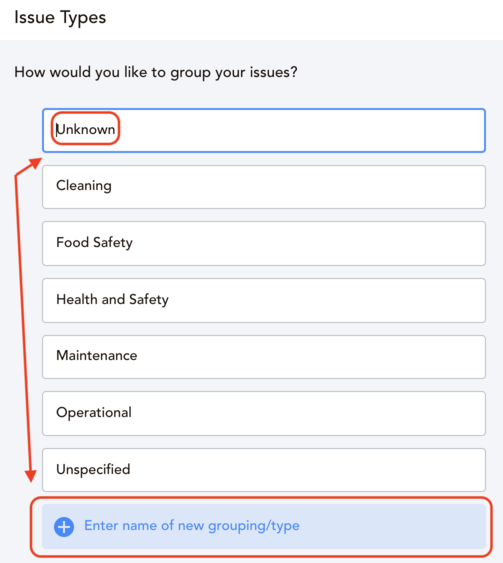Screen dimensions: 503x563
Task: Click the word Maintenance in the list
Action: (x=97, y=355)
